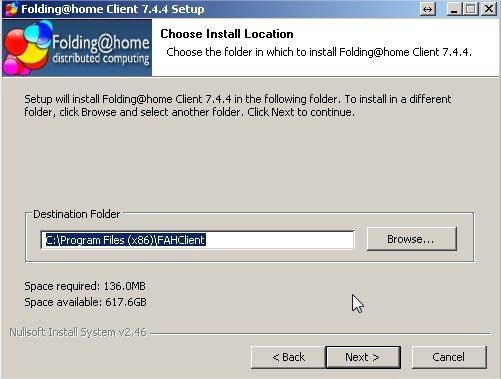Click 'Choose the folder in which to install' subtitle
This screenshot has width=501, height=379.
click(x=319, y=52)
